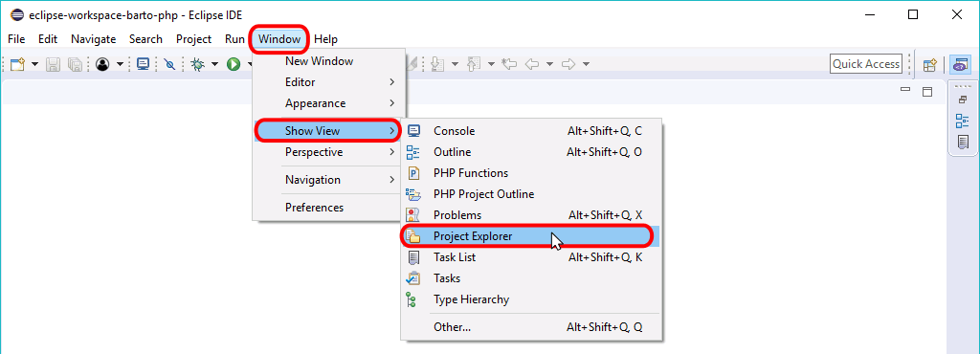Open the Navigate menu
The width and height of the screenshot is (980, 354).
point(93,38)
